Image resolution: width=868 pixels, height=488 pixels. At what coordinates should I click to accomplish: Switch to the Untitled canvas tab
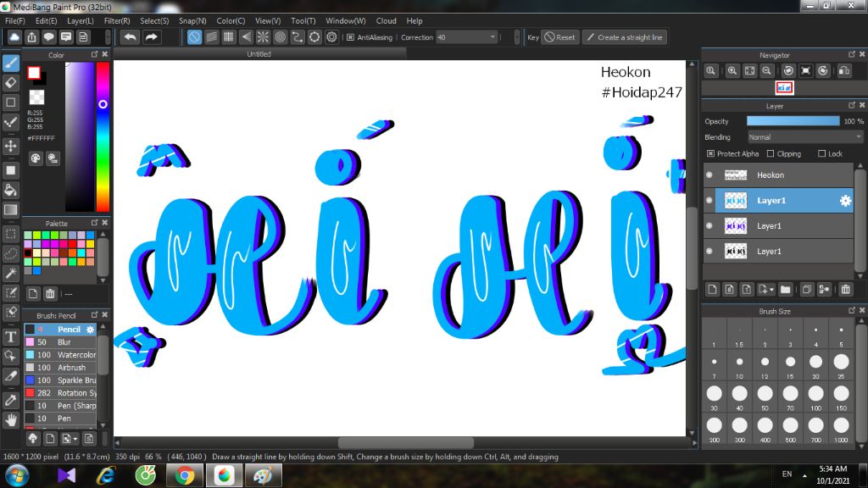(x=258, y=53)
